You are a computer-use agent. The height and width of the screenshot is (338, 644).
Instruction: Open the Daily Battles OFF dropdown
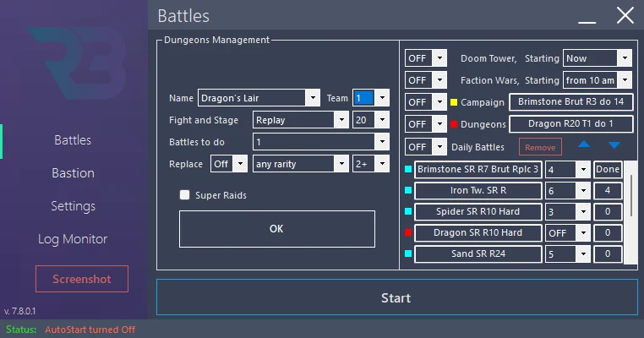click(x=439, y=147)
